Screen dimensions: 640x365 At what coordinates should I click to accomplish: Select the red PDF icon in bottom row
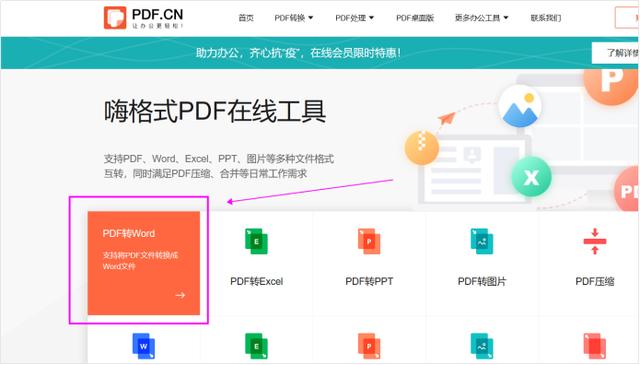tap(595, 346)
